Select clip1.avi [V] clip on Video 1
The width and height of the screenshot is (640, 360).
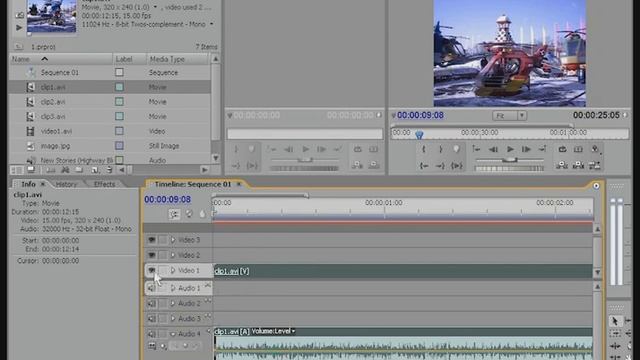pyautogui.click(x=403, y=271)
